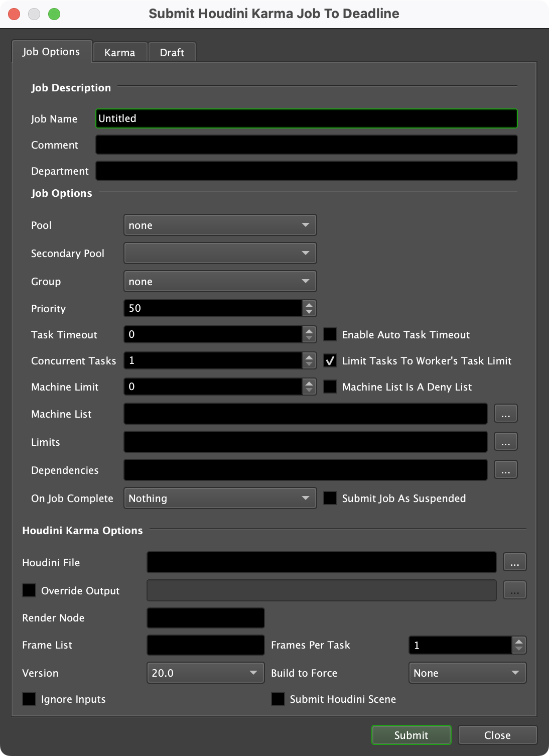Check Submit Job As Suspended

pyautogui.click(x=330, y=498)
